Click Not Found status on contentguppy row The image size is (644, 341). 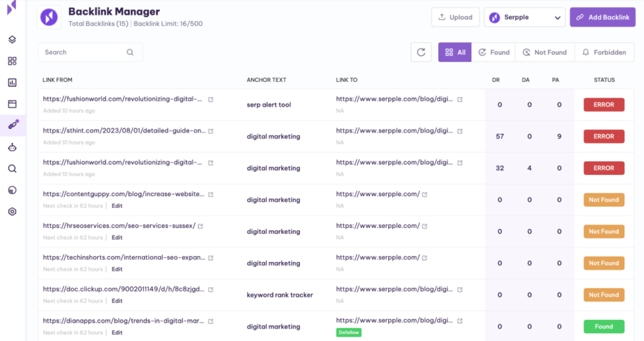pyautogui.click(x=604, y=200)
